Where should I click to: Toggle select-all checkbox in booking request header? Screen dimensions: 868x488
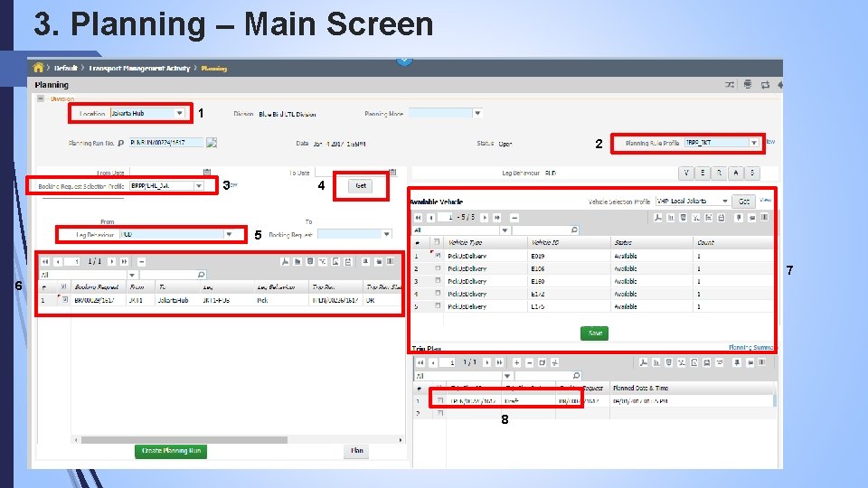pos(63,286)
